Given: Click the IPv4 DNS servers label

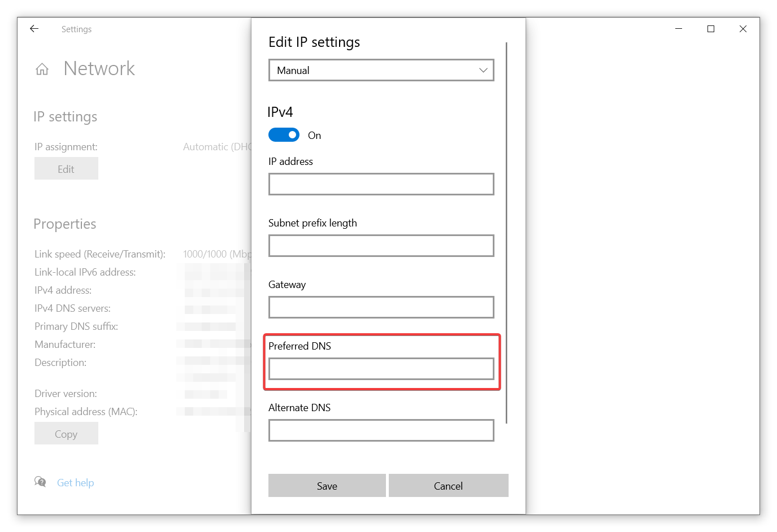Looking at the screenshot, I should [x=72, y=308].
